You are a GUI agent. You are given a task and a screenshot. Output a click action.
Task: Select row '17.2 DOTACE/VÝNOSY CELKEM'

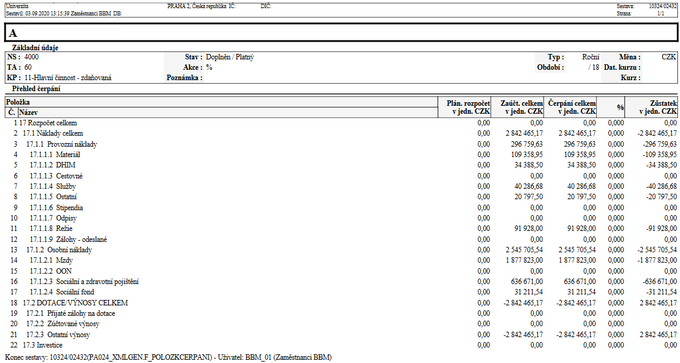pos(341,303)
